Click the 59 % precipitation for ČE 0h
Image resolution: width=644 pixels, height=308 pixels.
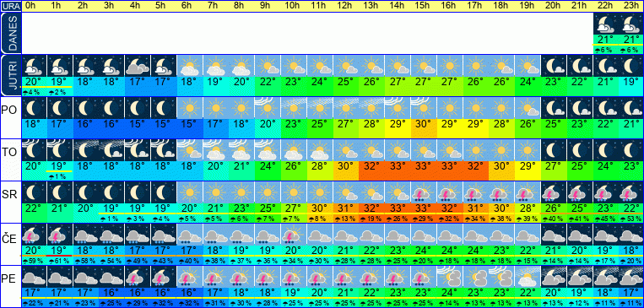(x=33, y=261)
